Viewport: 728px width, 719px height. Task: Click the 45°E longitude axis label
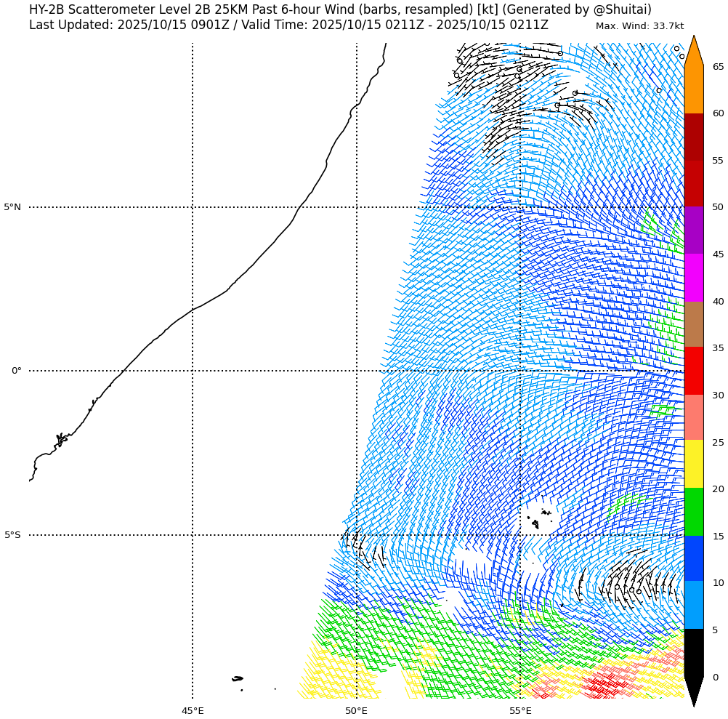[x=193, y=710]
